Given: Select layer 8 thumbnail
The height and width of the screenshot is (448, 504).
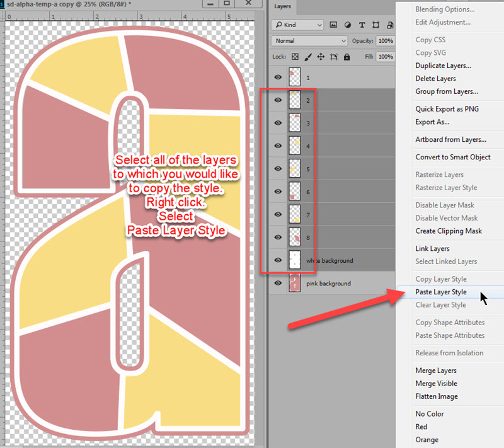Looking at the screenshot, I should (295, 237).
